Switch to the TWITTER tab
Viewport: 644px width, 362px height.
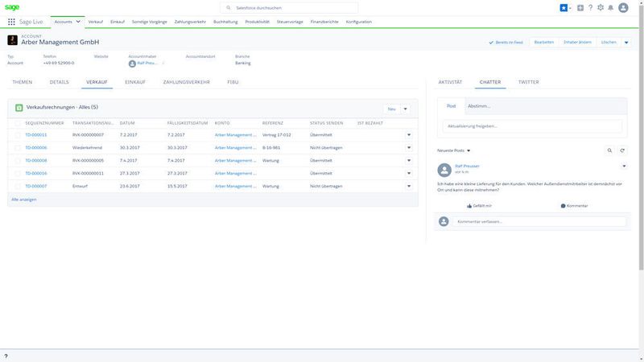[x=529, y=82]
